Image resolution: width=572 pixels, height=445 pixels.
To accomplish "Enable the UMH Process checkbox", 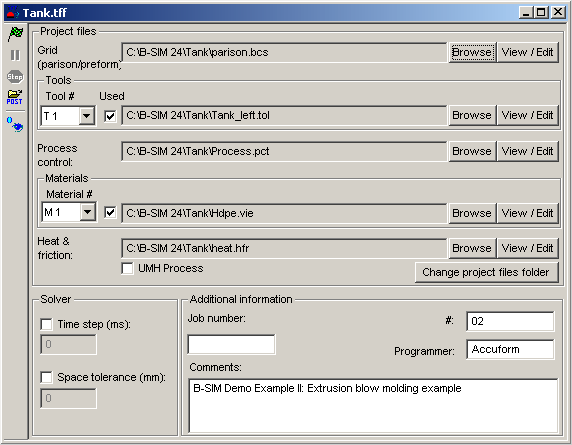I will (x=127, y=268).
